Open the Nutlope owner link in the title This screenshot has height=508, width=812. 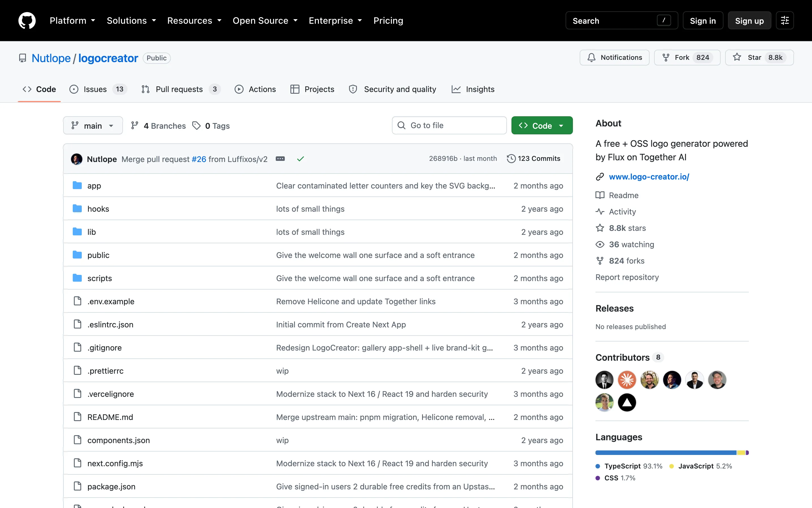(x=51, y=58)
